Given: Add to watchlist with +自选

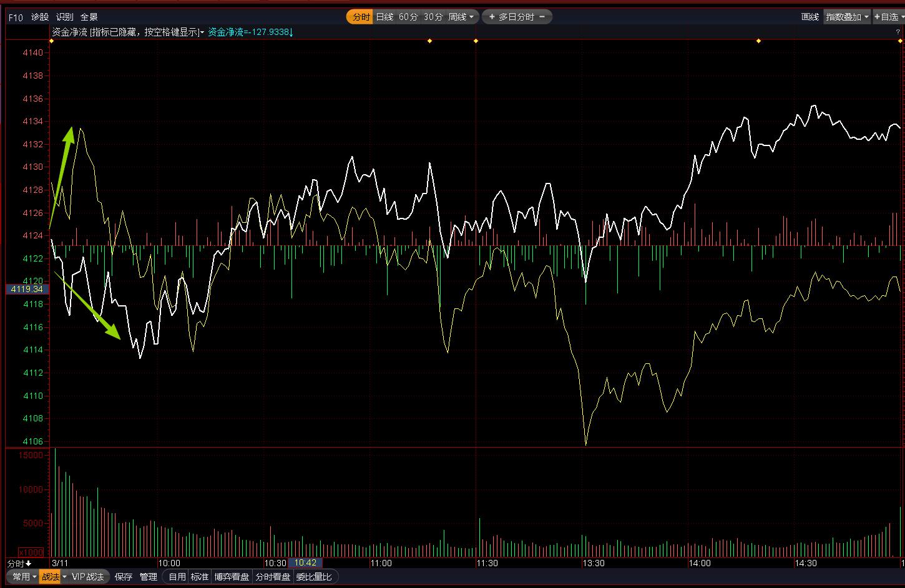Looking at the screenshot, I should pyautogui.click(x=888, y=17).
